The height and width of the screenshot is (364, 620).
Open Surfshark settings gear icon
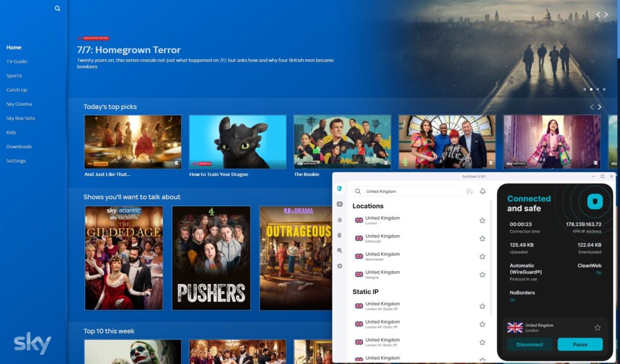[x=339, y=266]
